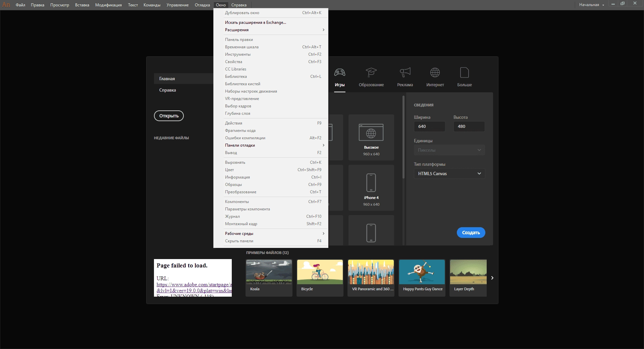644x349 pixels.
Task: Choose Библиотека кистей in Окно menu
Action: 271,84
